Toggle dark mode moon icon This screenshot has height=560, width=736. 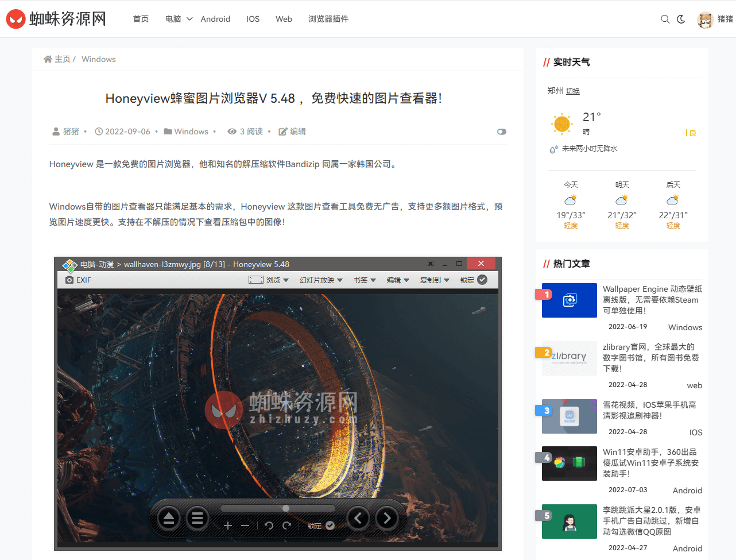point(681,19)
